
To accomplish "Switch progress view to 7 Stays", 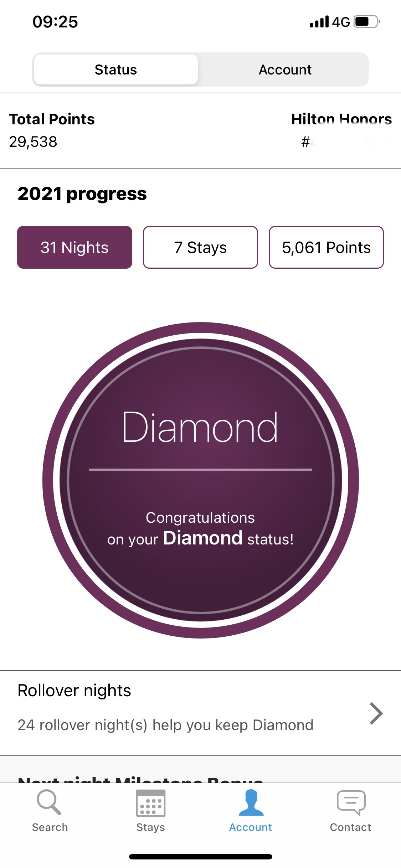I will click(x=200, y=247).
